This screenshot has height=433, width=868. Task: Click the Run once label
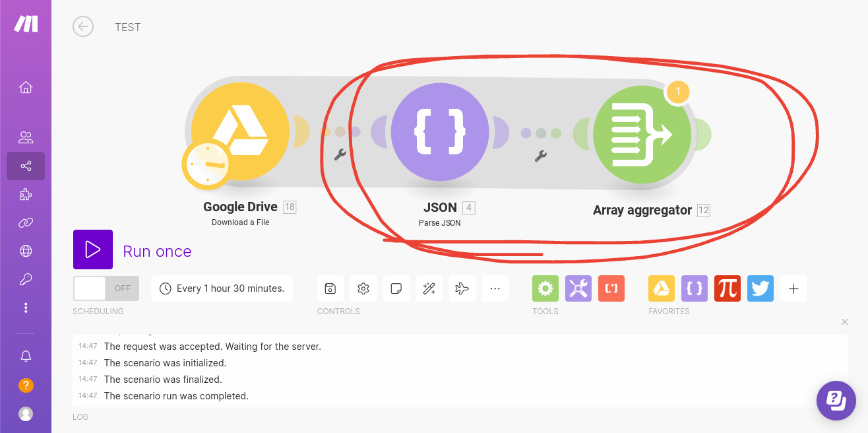point(158,251)
